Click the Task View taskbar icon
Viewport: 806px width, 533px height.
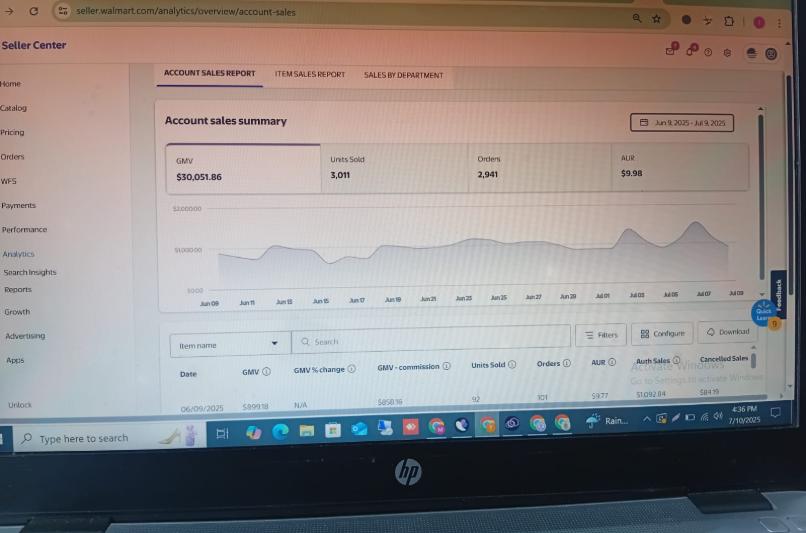[x=222, y=433]
